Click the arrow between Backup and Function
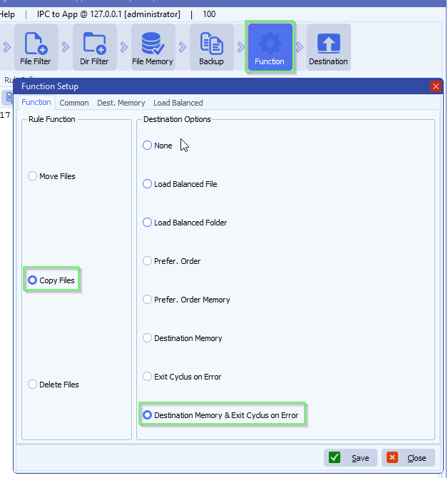 (240, 47)
